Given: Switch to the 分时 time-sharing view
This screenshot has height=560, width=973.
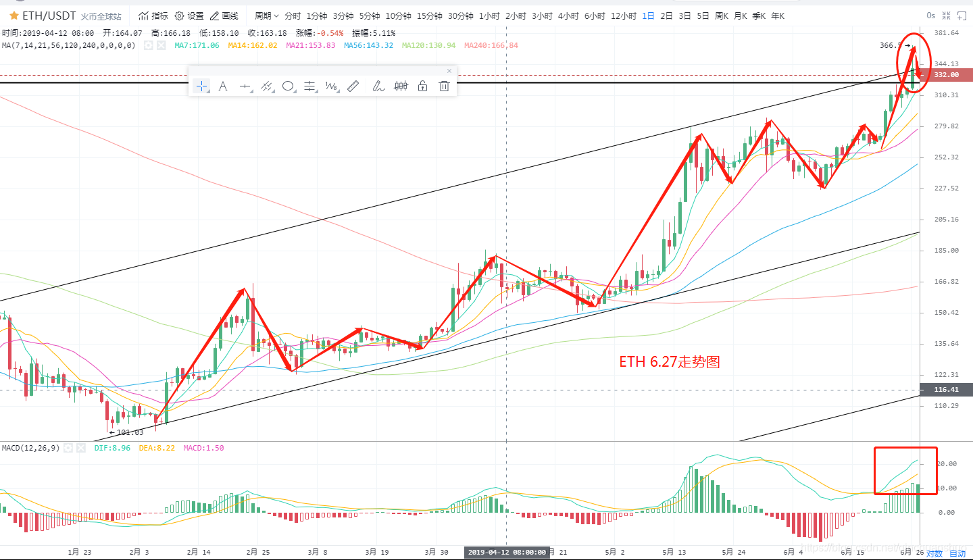Looking at the screenshot, I should (293, 16).
